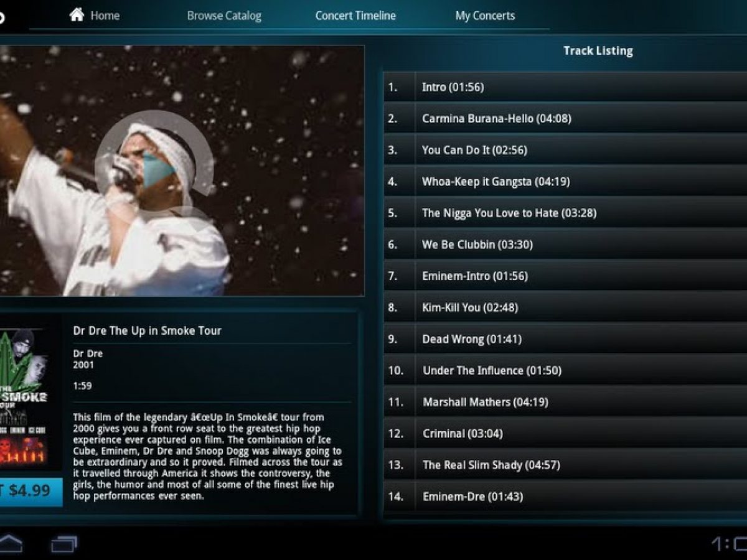Screen dimensions: 747x560
Task: Click the concert description paragraph
Action: coord(207,457)
